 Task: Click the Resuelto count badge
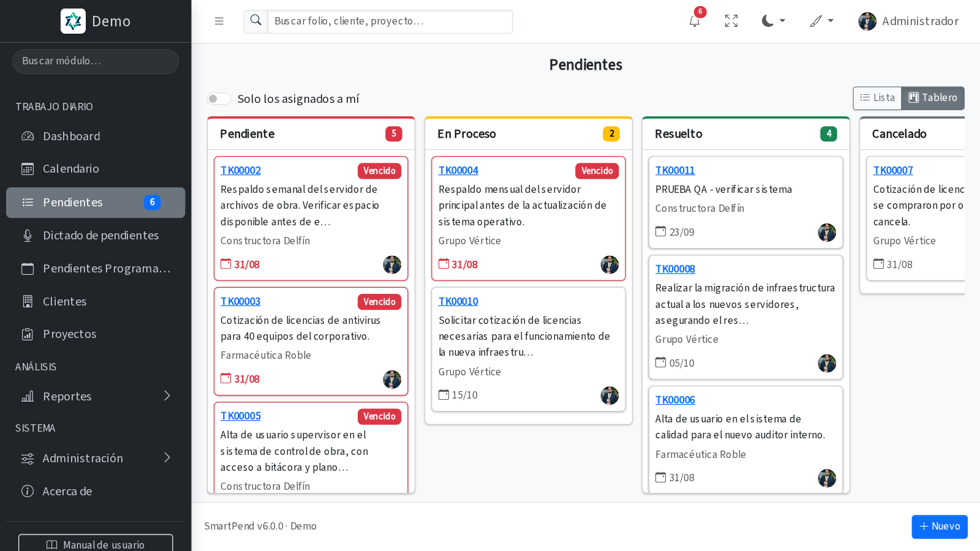[829, 133]
